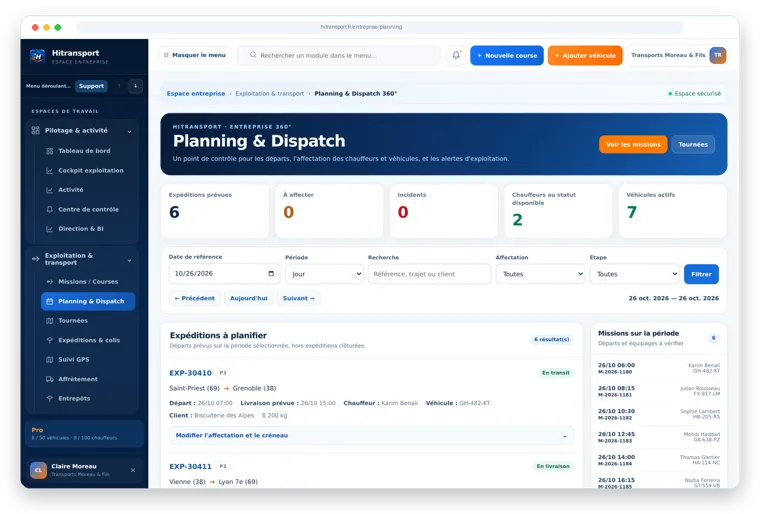Screen dimensions: 760x514
Task: Click the CL avatar of Claire Moreau
Action: click(38, 470)
